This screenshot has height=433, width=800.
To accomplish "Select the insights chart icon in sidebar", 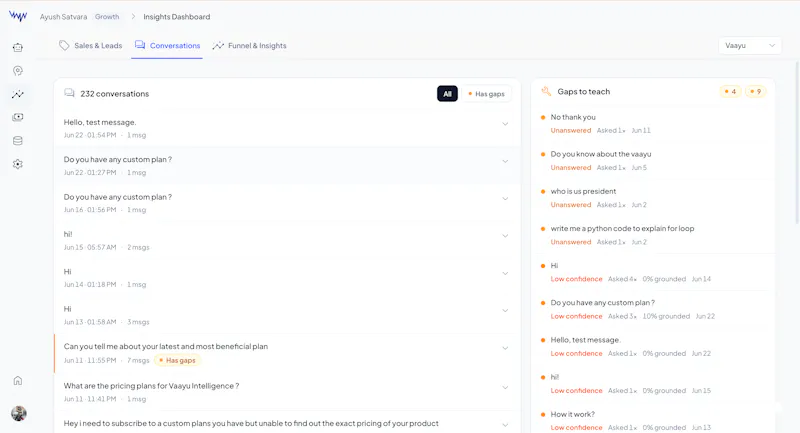I will click(x=18, y=94).
